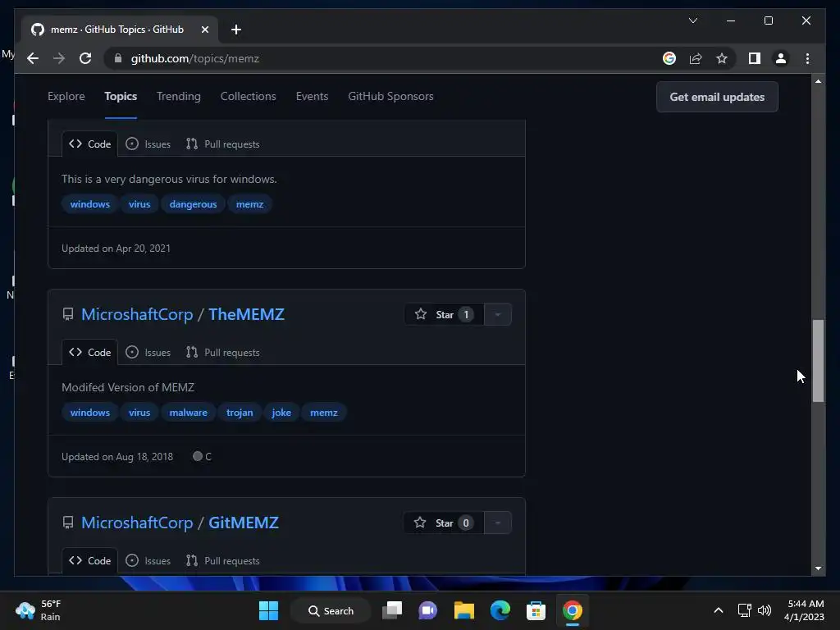
Task: Bookmark this tab with the star icon
Action: [x=722, y=58]
